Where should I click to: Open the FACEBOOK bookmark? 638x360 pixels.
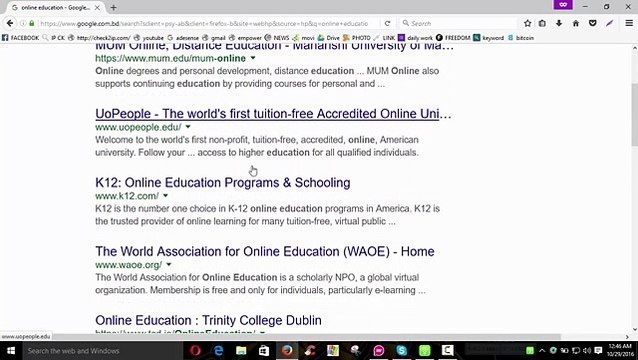click(x=20, y=38)
